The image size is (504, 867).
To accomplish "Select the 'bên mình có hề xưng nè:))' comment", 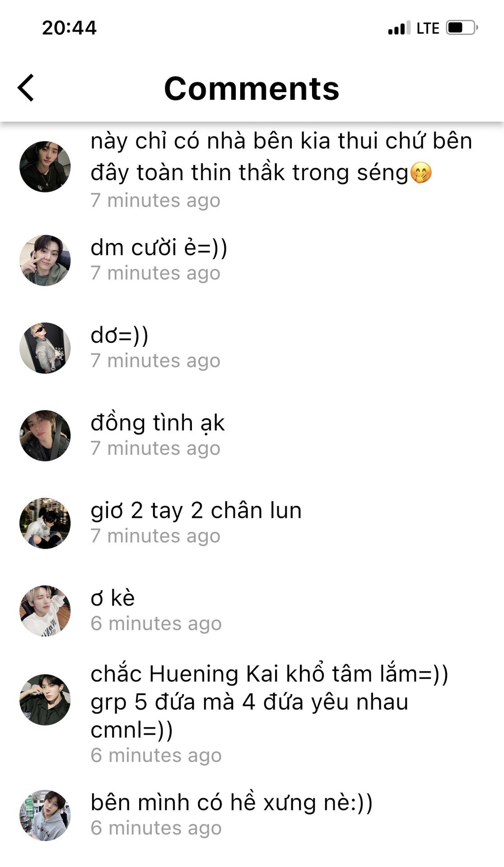I will pyautogui.click(x=232, y=803).
